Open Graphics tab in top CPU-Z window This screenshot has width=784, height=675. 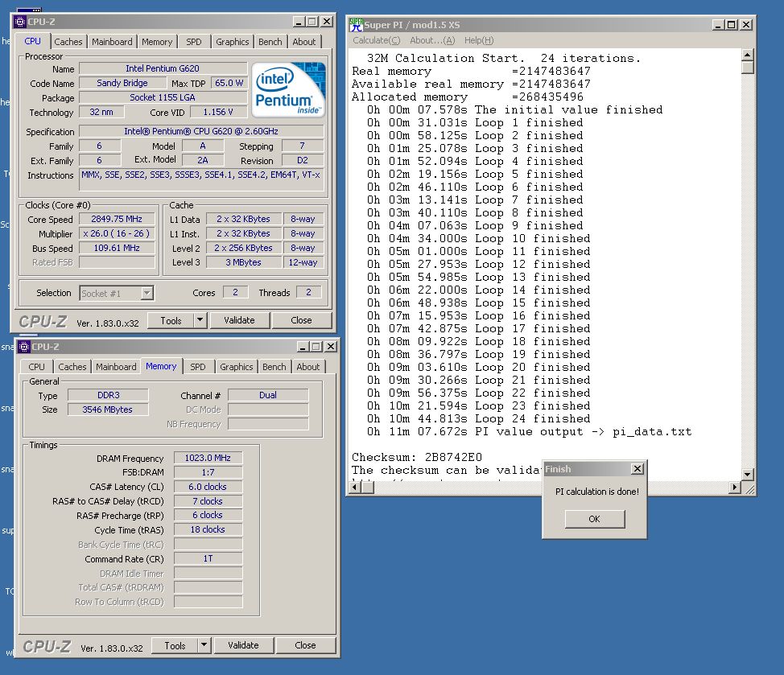click(x=232, y=42)
